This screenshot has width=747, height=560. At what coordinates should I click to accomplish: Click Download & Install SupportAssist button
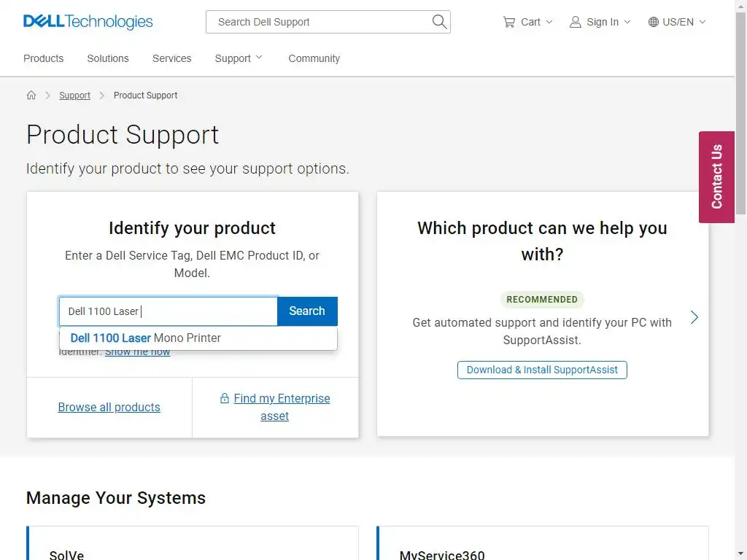pyautogui.click(x=542, y=370)
